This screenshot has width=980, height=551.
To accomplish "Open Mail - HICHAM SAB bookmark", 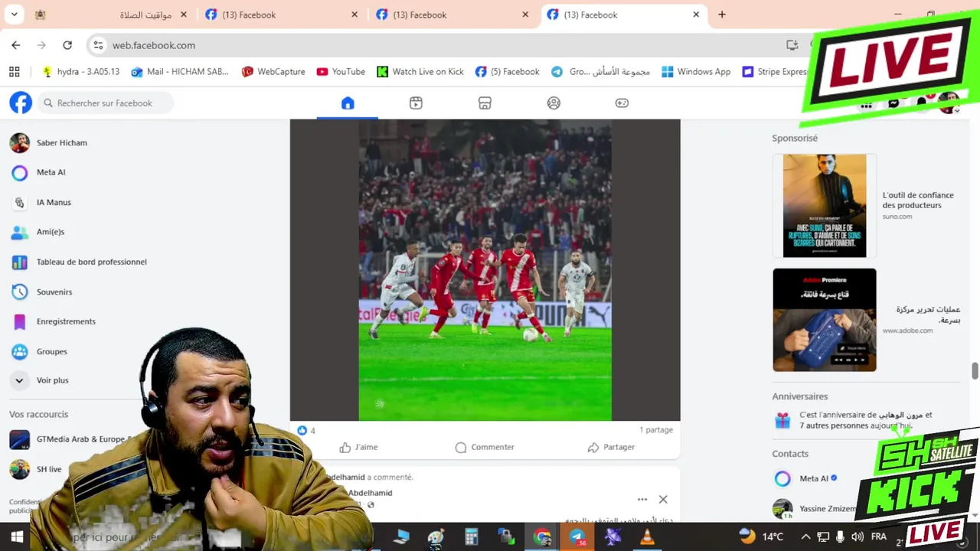I will click(180, 71).
